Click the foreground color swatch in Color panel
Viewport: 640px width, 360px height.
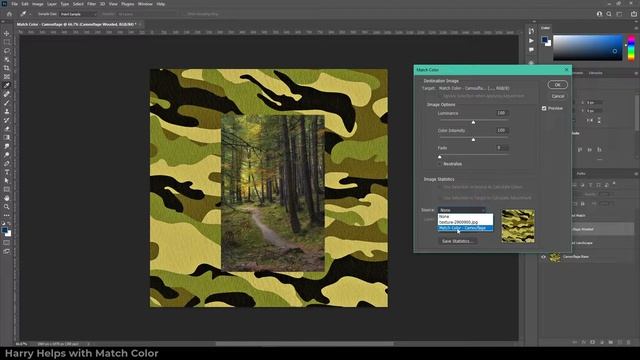point(544,40)
